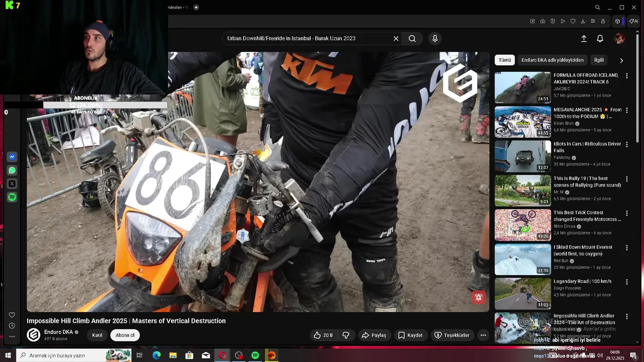Open options menu for Idiots In Cars video
Screen dimensions: 644x362
click(x=627, y=144)
